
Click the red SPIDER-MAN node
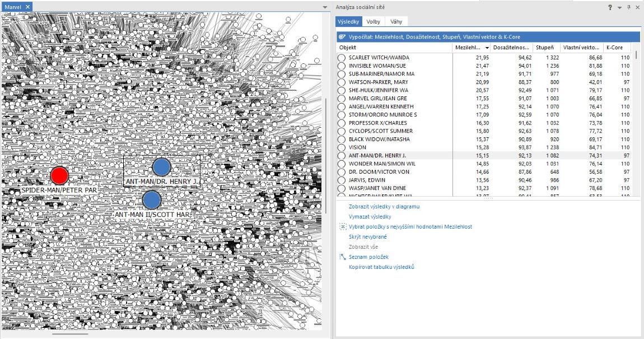59,175
